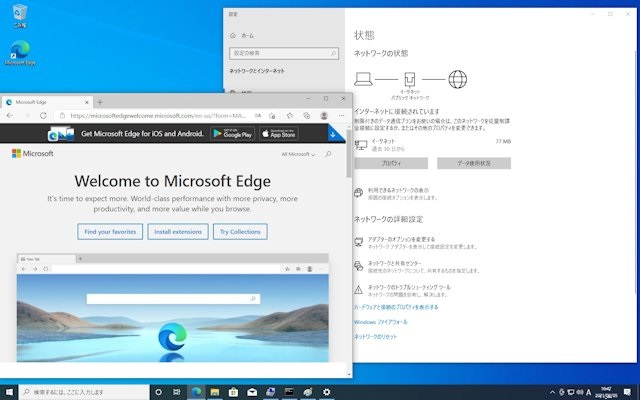Click laptop icon in network diagram

pyautogui.click(x=363, y=79)
